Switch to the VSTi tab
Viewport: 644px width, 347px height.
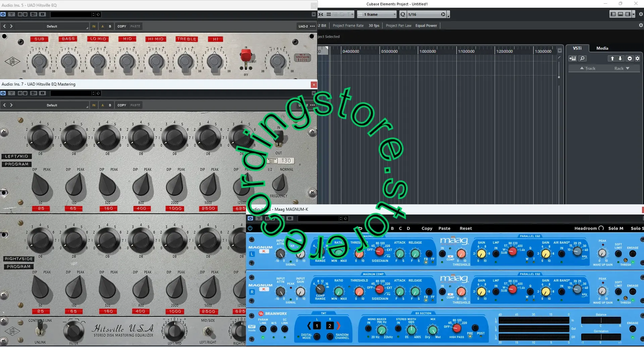pyautogui.click(x=577, y=48)
